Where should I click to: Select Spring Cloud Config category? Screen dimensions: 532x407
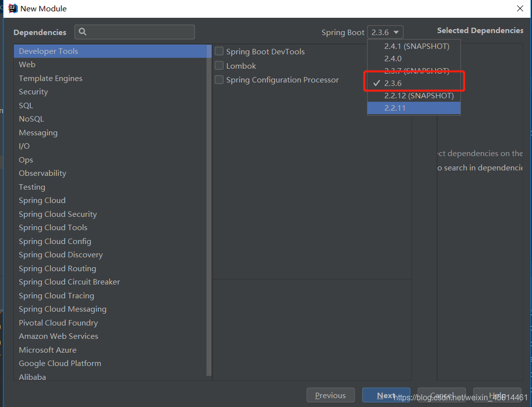110,241
